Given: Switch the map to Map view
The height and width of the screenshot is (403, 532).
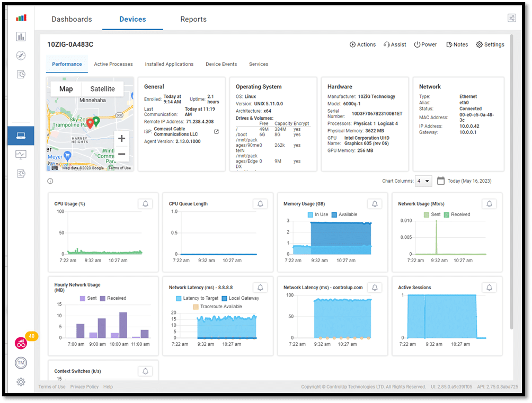Looking at the screenshot, I should point(66,89).
